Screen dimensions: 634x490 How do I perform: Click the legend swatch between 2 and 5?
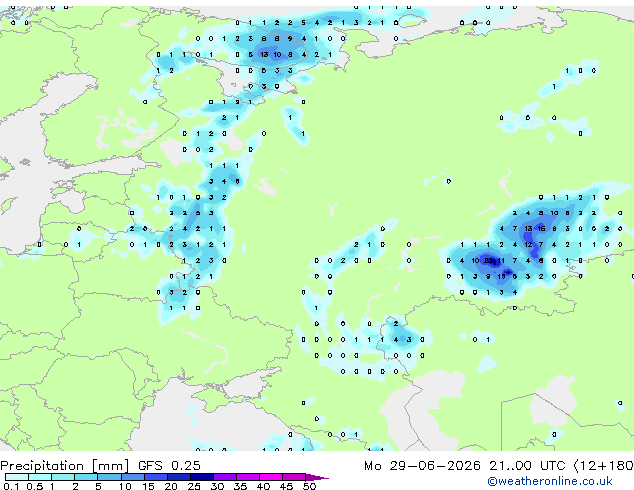coord(86,477)
